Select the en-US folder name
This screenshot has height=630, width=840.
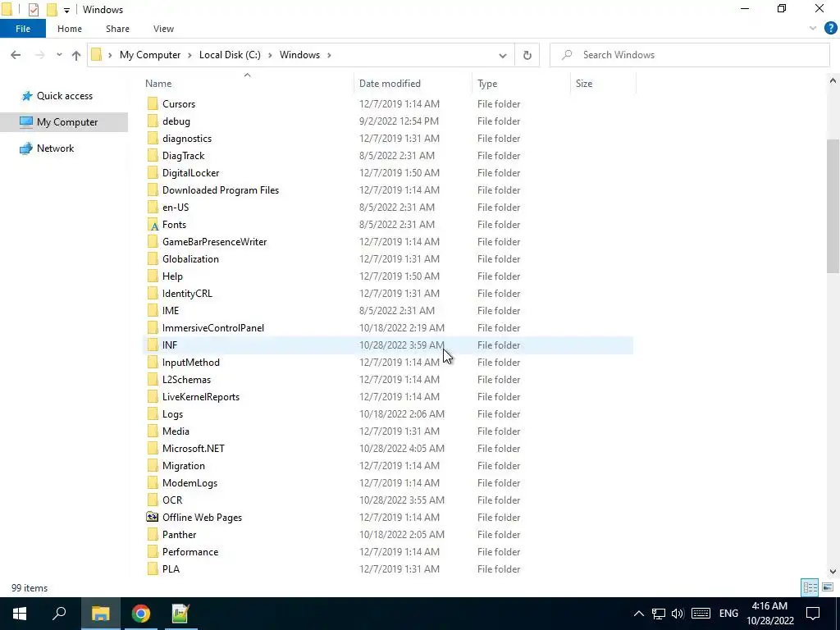(x=176, y=208)
